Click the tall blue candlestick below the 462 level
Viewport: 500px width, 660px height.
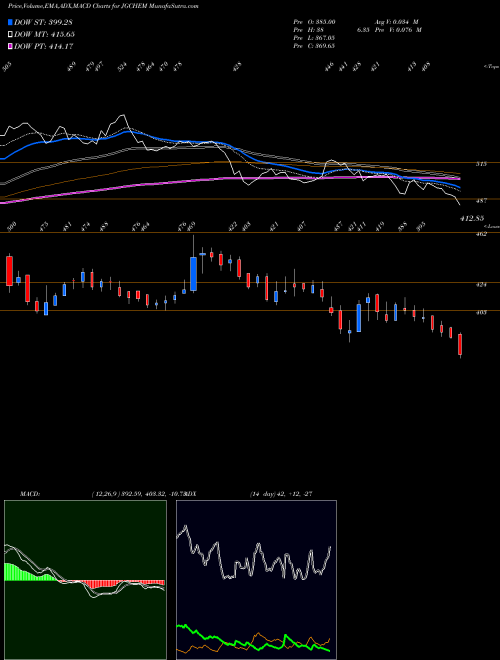(194, 274)
